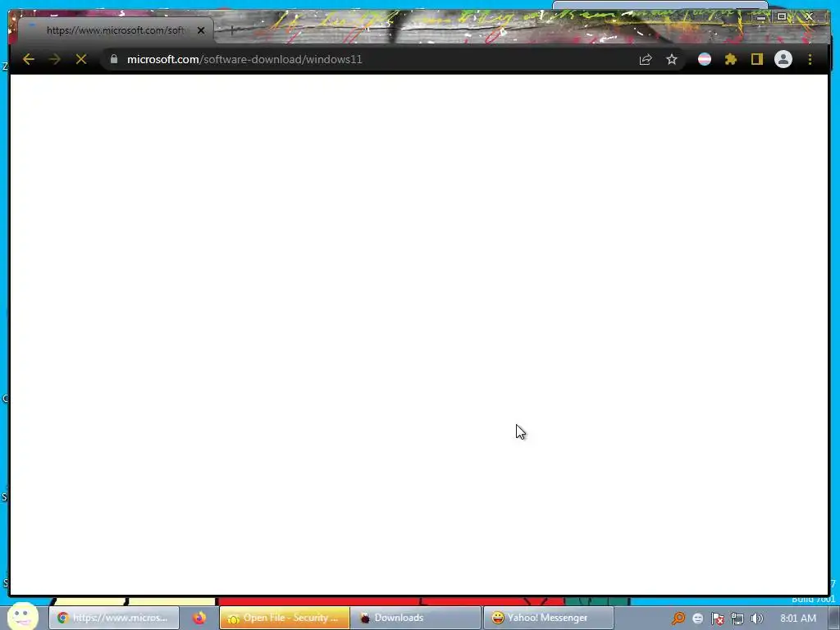Click the gray face tray icon
This screenshot has width=840, height=630.
click(x=697, y=619)
